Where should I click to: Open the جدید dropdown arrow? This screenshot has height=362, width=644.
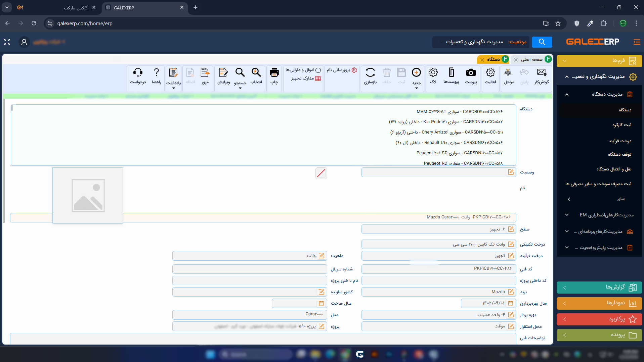(416, 88)
